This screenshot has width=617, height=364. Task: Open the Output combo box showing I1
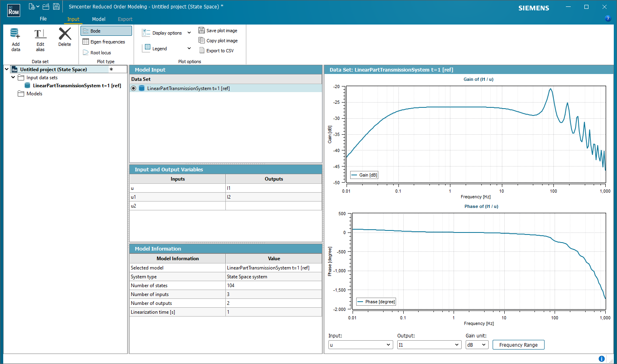(429, 345)
